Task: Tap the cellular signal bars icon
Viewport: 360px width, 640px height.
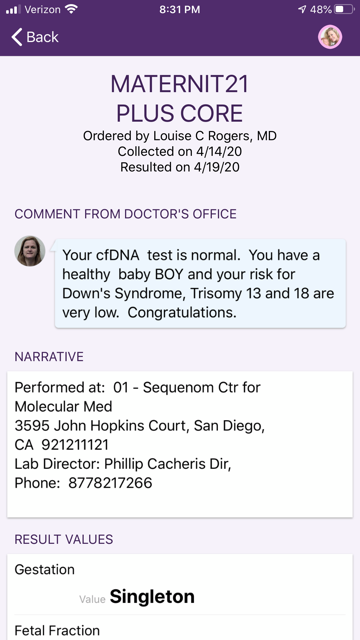Action: tap(13, 9)
